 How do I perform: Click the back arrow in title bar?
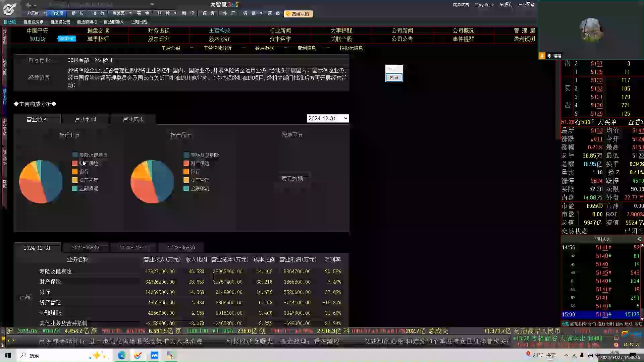click(x=29, y=5)
